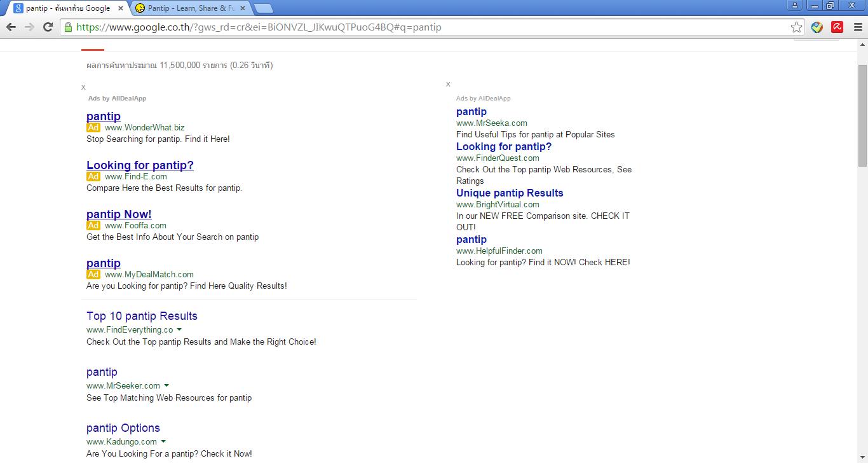Close the Pantip Learn Share tab

243,8
